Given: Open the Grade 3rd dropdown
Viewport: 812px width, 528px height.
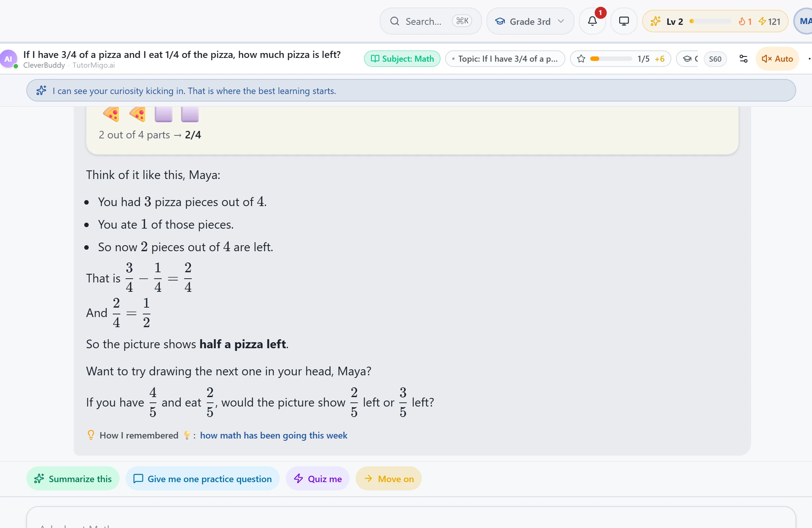Looking at the screenshot, I should tap(530, 21).
